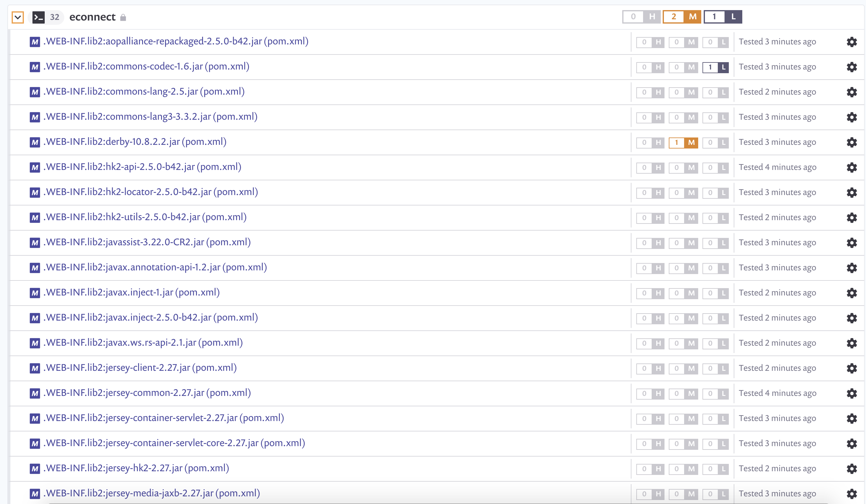Collapse the econnect project group

17,17
